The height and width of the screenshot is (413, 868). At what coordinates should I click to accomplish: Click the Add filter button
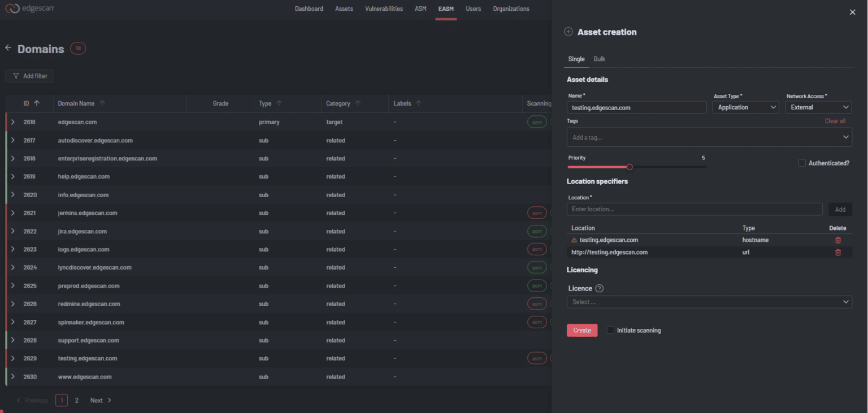30,76
